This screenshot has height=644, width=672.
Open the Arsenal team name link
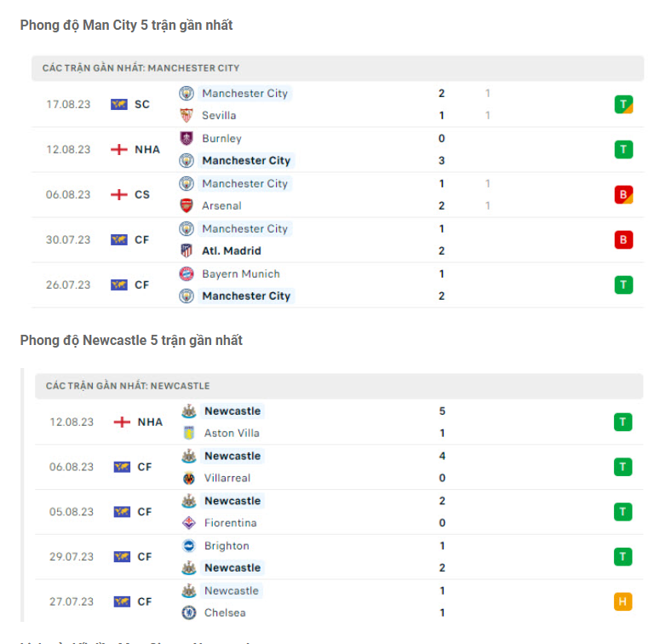[221, 206]
